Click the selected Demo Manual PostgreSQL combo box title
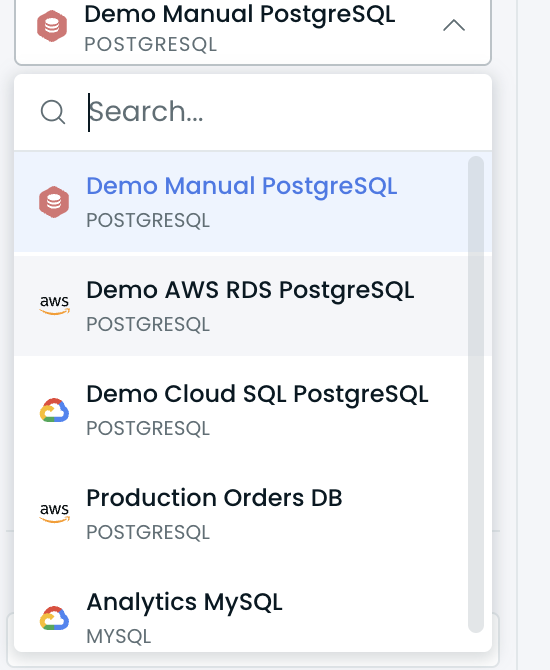550x670 pixels. [x=240, y=14]
